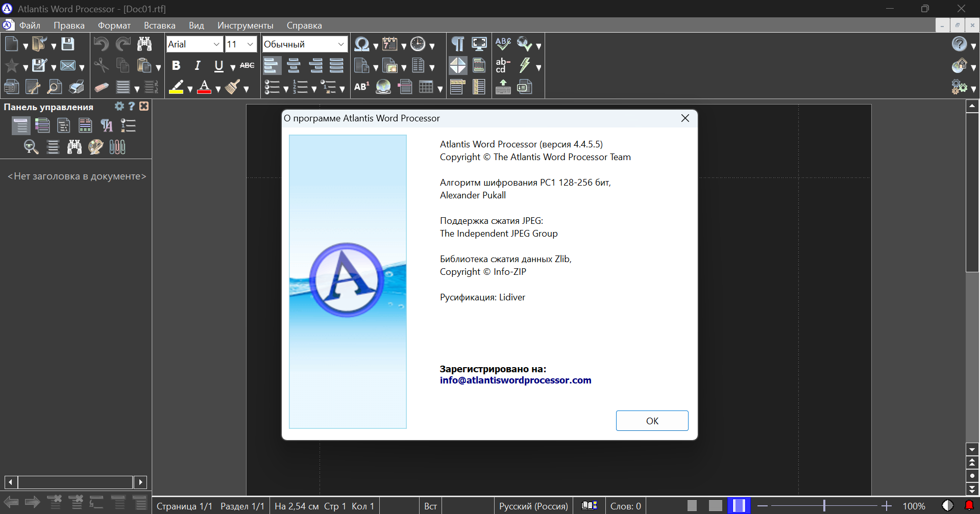Click the Omega insert symbol icon
The image size is (980, 514).
pyautogui.click(x=362, y=44)
